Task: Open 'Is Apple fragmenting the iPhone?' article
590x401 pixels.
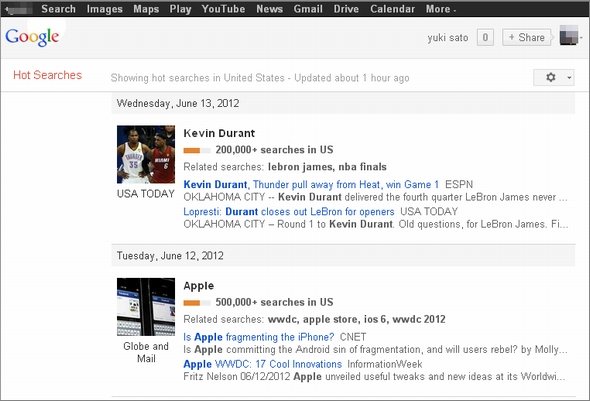Action: 259,337
